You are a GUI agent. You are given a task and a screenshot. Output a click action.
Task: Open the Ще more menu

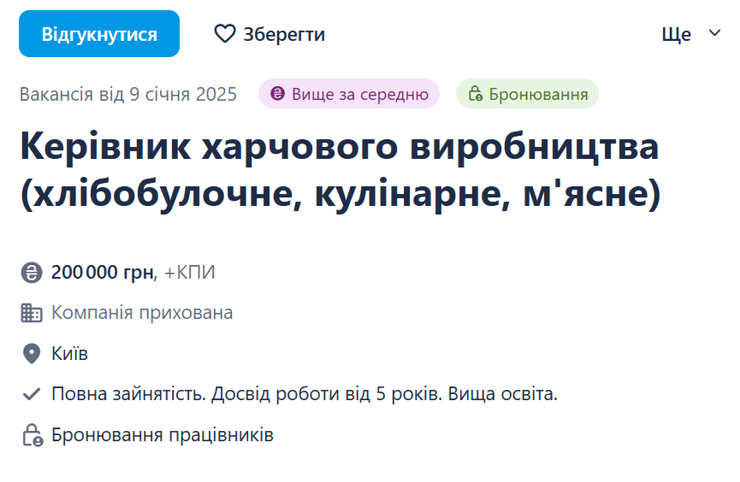pos(676,34)
